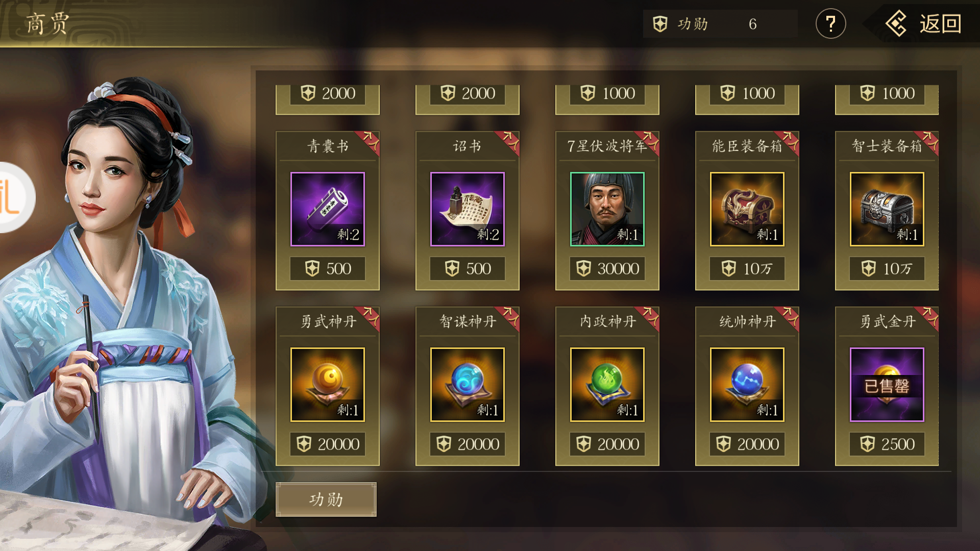Click the 2500 price under 勇武金丹
This screenshot has width=980, height=551.
887,444
